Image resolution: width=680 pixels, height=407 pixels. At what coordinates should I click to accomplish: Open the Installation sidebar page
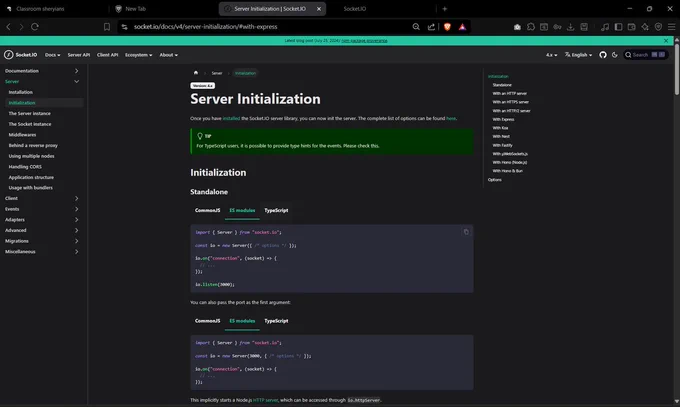(x=20, y=92)
